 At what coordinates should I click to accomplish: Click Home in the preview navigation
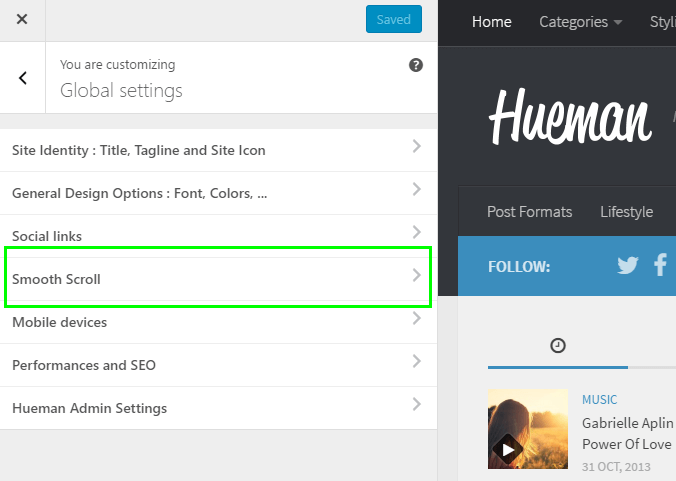491,22
